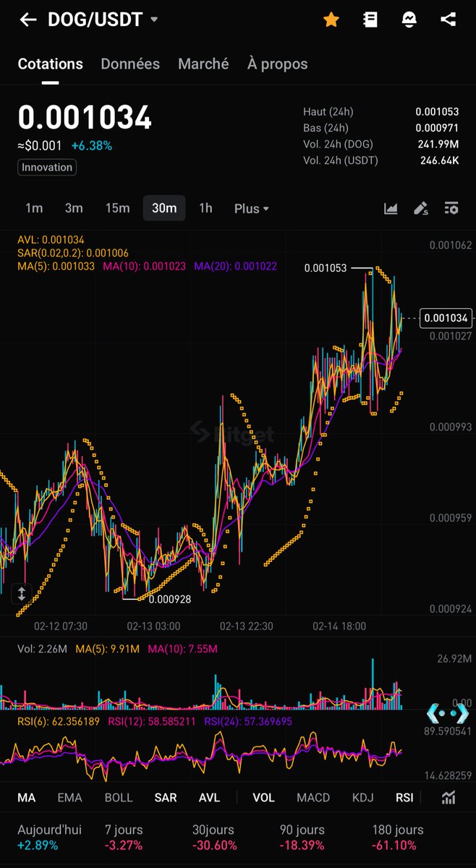Image resolution: width=476 pixels, height=868 pixels.
Task: Tap the 02-13 22:30 time axis label
Action: 247,626
